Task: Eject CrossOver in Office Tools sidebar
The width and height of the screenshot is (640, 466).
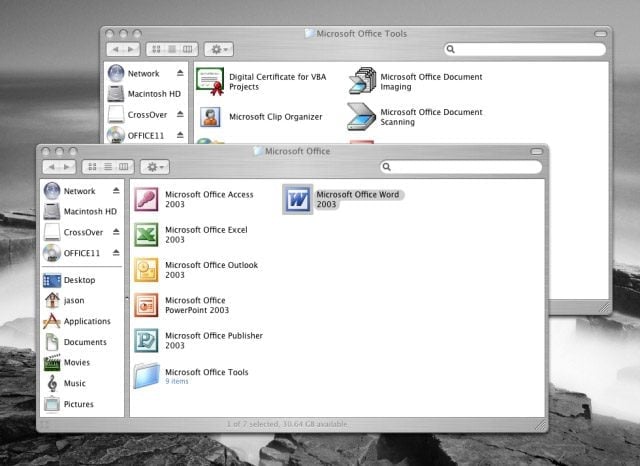Action: (x=180, y=114)
